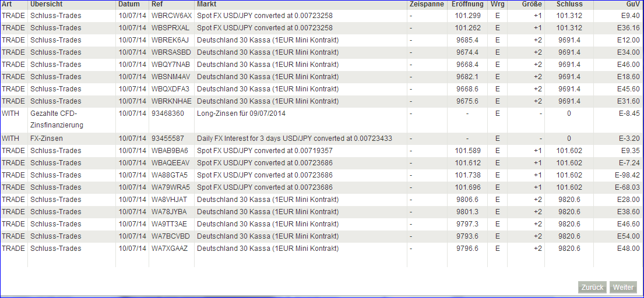
Task: Click opening price 9668.6
Action: point(468,89)
